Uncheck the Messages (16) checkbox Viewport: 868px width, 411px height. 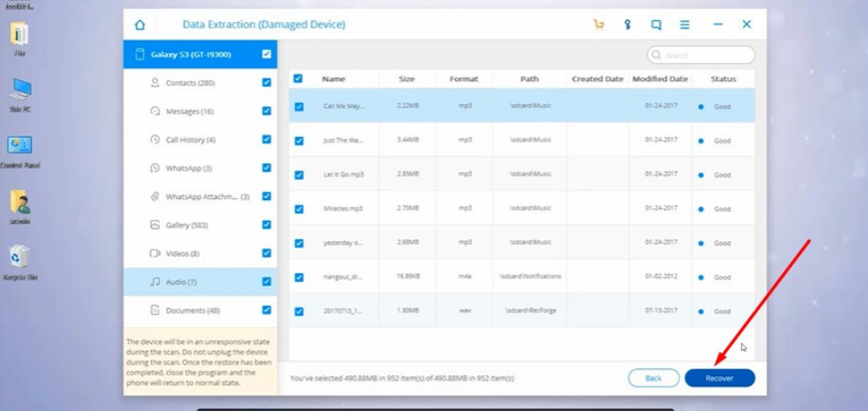267,111
